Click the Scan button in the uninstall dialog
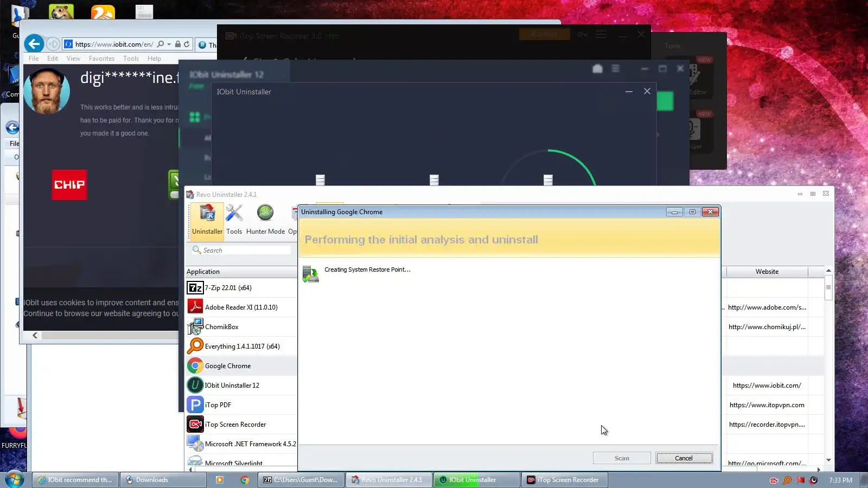This screenshot has width=868, height=488. point(622,458)
